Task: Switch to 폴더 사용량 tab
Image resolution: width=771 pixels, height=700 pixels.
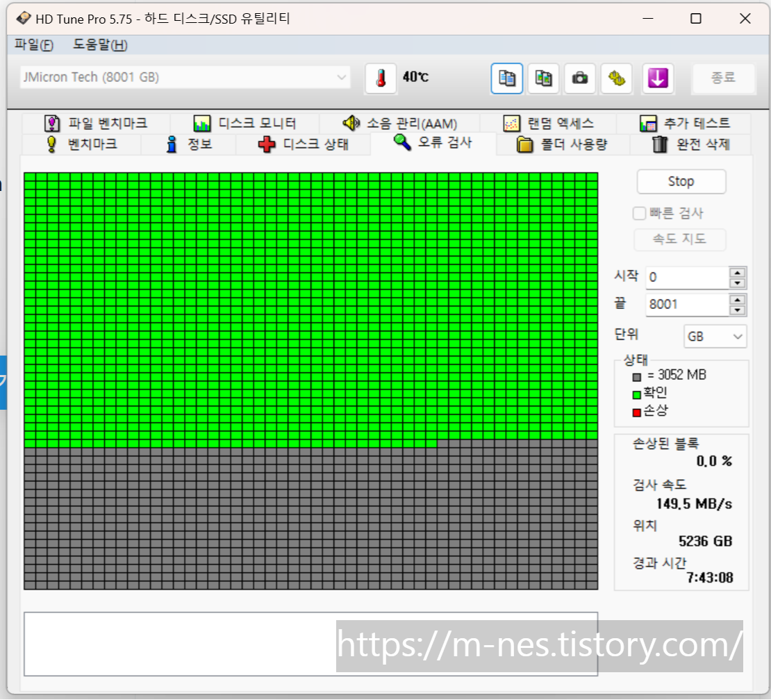Action: [x=563, y=144]
